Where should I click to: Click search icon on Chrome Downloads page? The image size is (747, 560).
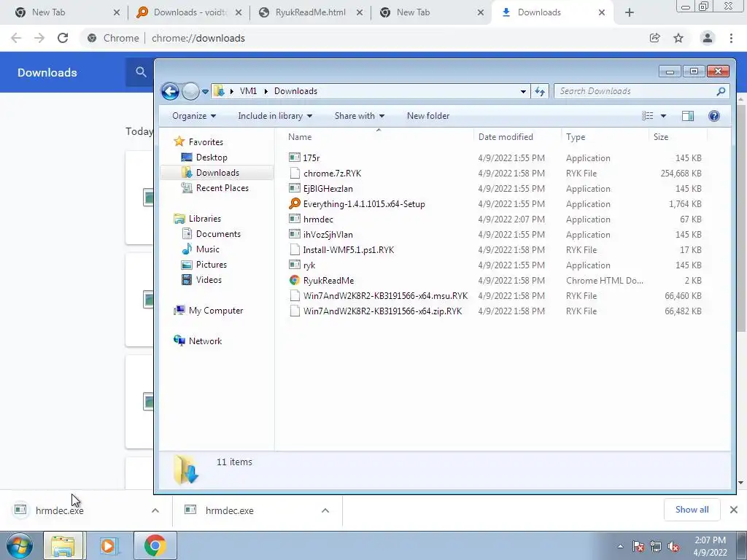(141, 72)
